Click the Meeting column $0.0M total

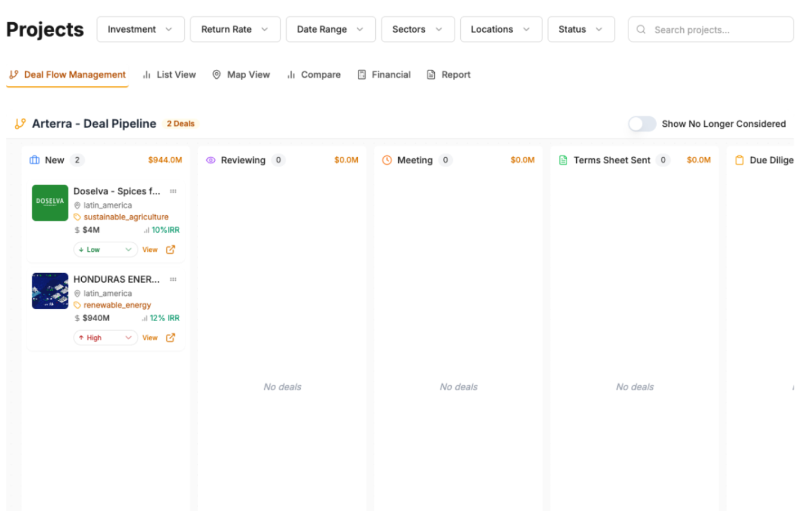523,160
